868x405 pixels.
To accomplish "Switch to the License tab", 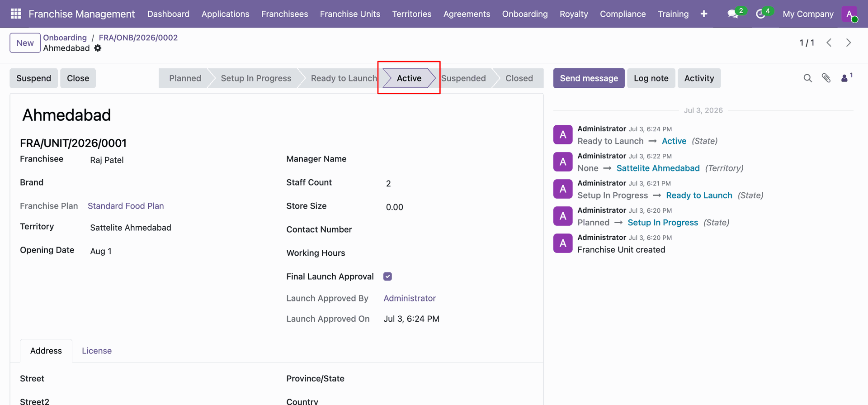I will [x=97, y=351].
